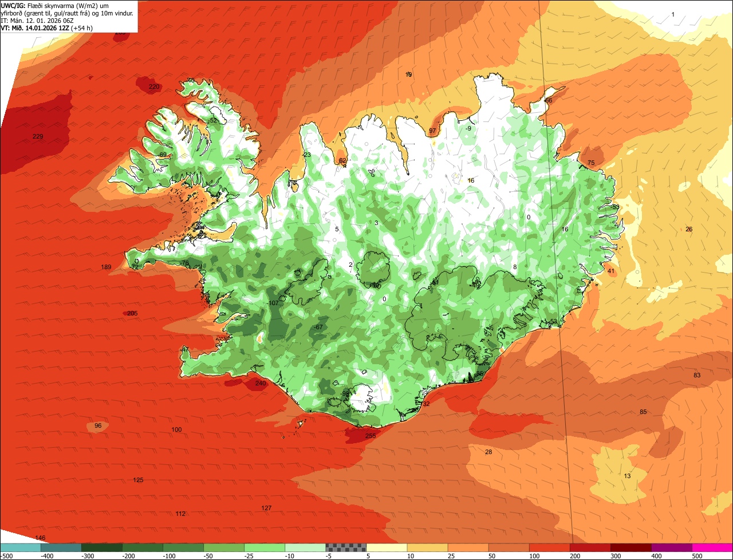Pick the -10 to -5 pale green legend swatch
Viewport: 733px width, 560px height.
tap(305, 547)
